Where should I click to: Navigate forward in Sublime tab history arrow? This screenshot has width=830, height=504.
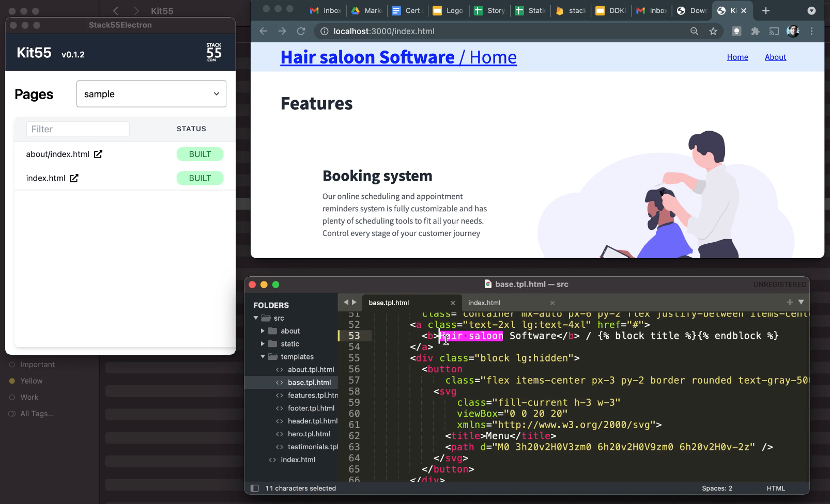click(354, 302)
